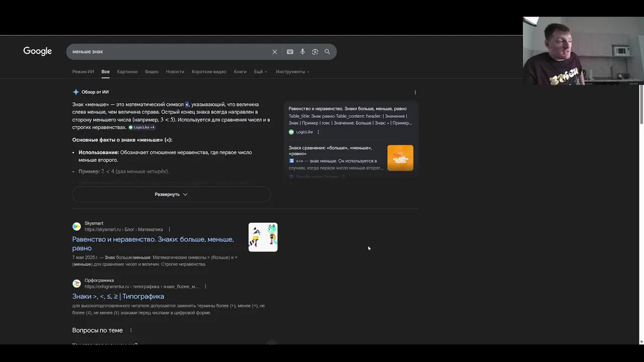Switch to Картинки tab

click(x=127, y=72)
